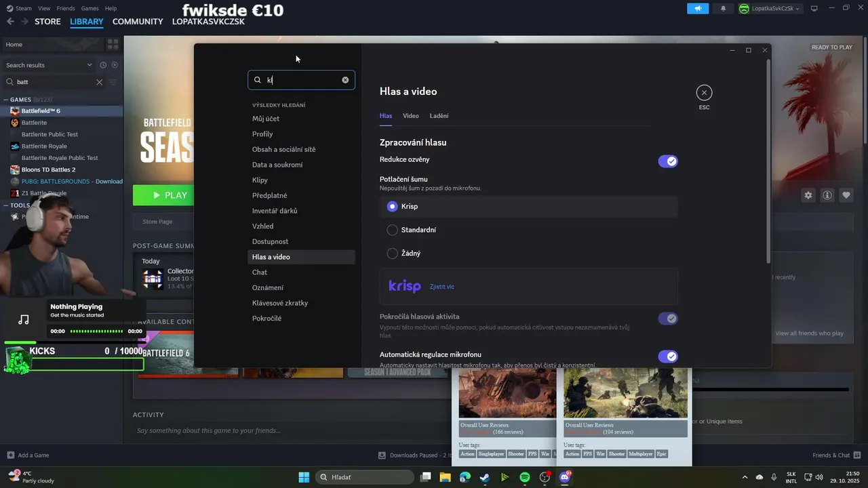Go back with Steam back arrow
868x488 pixels.
click(x=10, y=22)
